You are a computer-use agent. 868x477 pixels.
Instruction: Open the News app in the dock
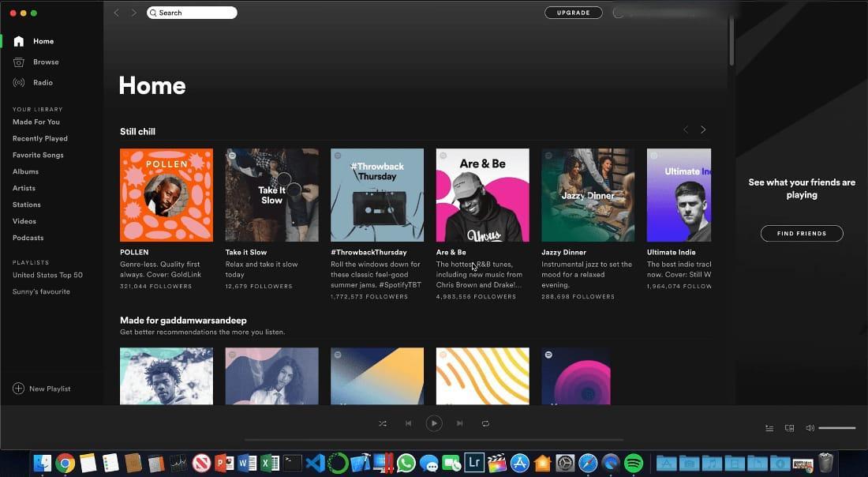(x=201, y=463)
